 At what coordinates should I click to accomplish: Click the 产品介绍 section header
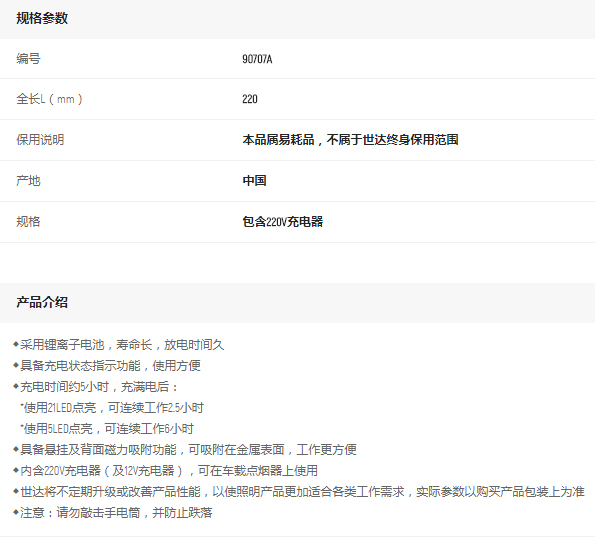point(42,302)
